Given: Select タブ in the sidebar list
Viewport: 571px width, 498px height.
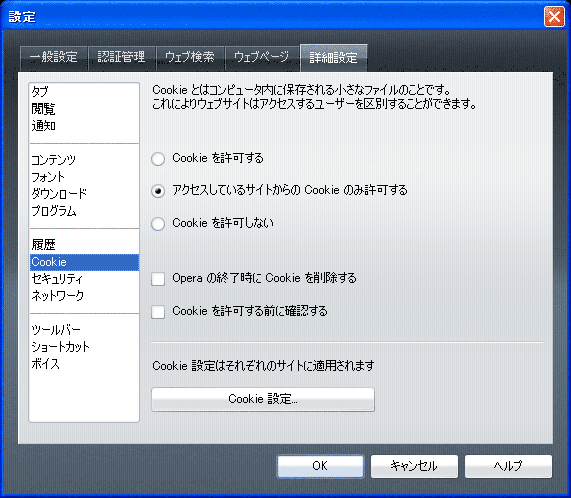Looking at the screenshot, I should 84,92.
